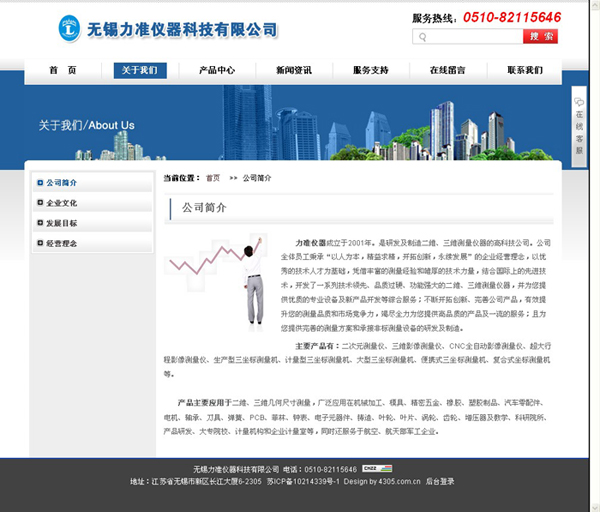Click the footer company name text

click(236, 469)
